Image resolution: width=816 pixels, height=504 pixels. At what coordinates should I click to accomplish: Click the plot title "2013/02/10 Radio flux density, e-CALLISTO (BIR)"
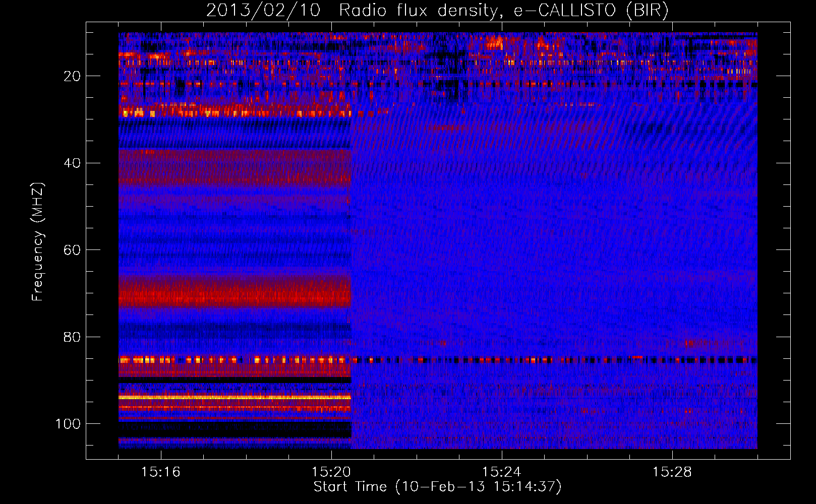pos(437,11)
